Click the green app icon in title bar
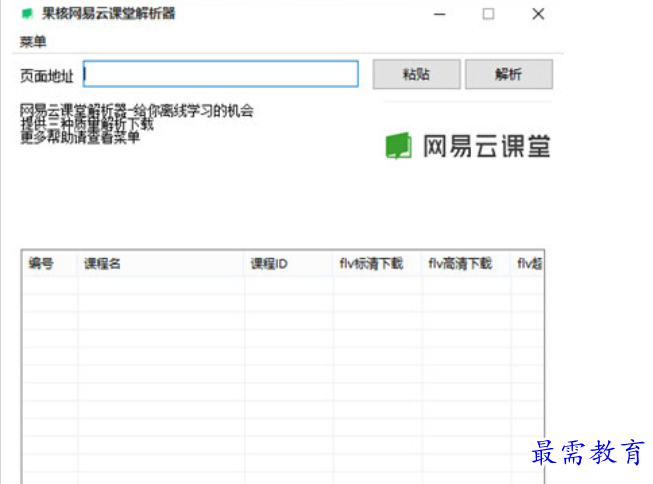 pyautogui.click(x=27, y=14)
